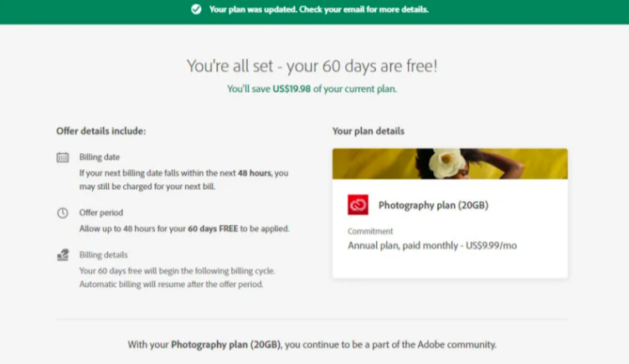Click the flower photo banner image
The height and width of the screenshot is (364, 629).
click(450, 164)
